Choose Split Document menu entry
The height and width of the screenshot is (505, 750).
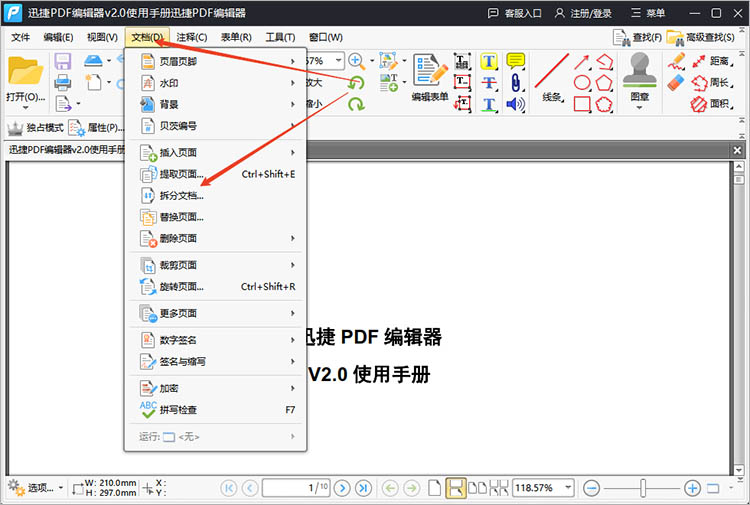tap(217, 196)
